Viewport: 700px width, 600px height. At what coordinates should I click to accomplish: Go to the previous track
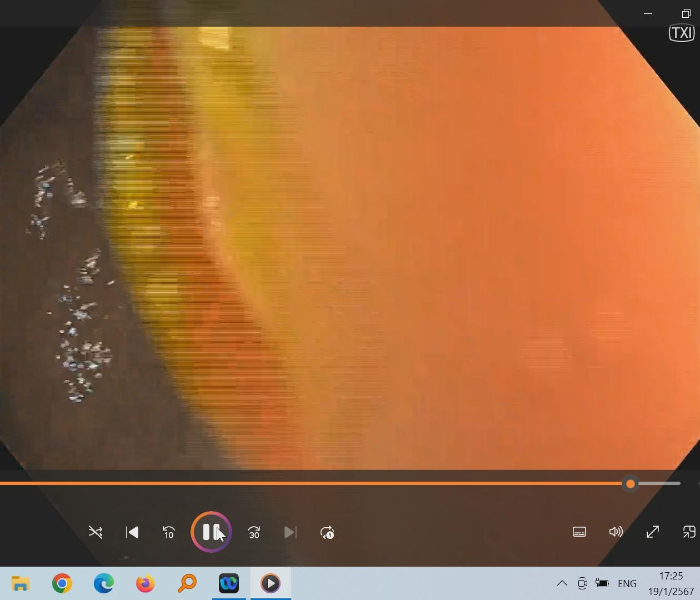132,533
